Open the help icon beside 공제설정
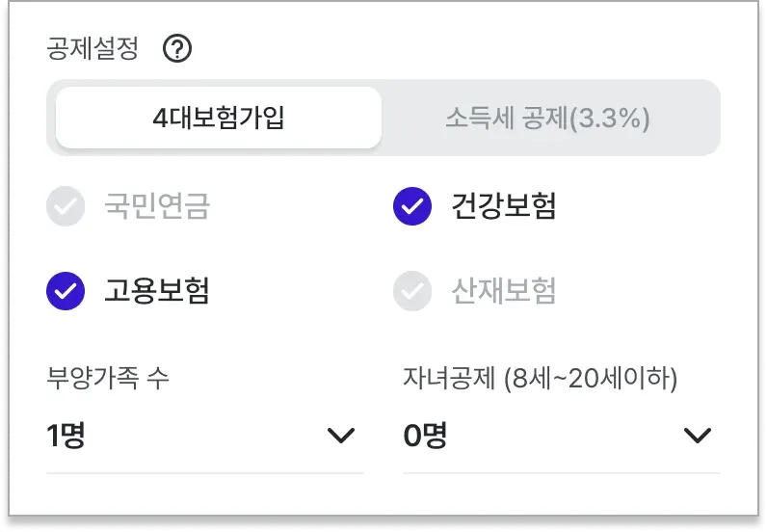 coord(177,48)
